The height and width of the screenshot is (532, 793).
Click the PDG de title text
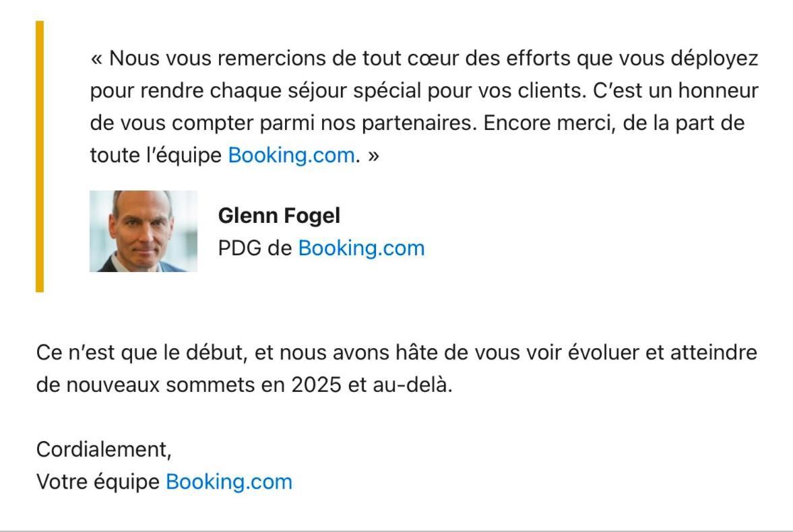click(255, 248)
